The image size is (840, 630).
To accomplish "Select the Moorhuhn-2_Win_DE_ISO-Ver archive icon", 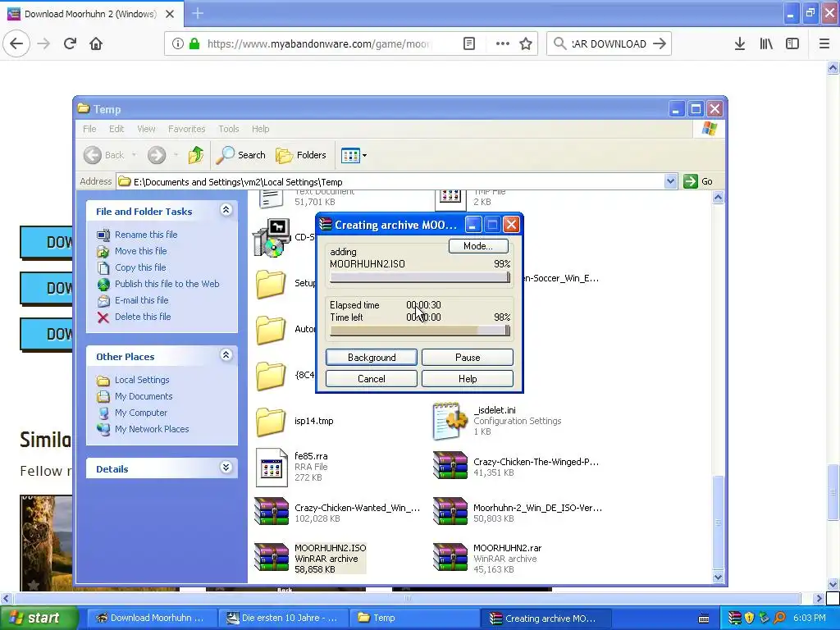I will [450, 512].
